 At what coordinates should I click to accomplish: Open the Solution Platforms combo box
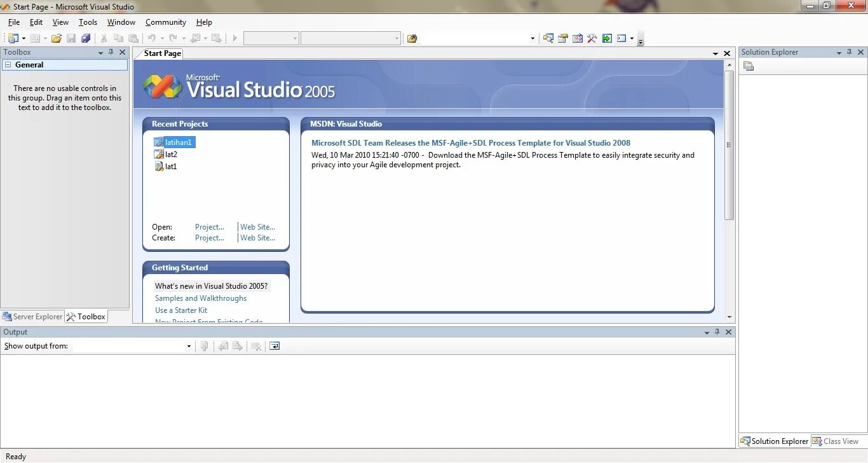tap(351, 38)
